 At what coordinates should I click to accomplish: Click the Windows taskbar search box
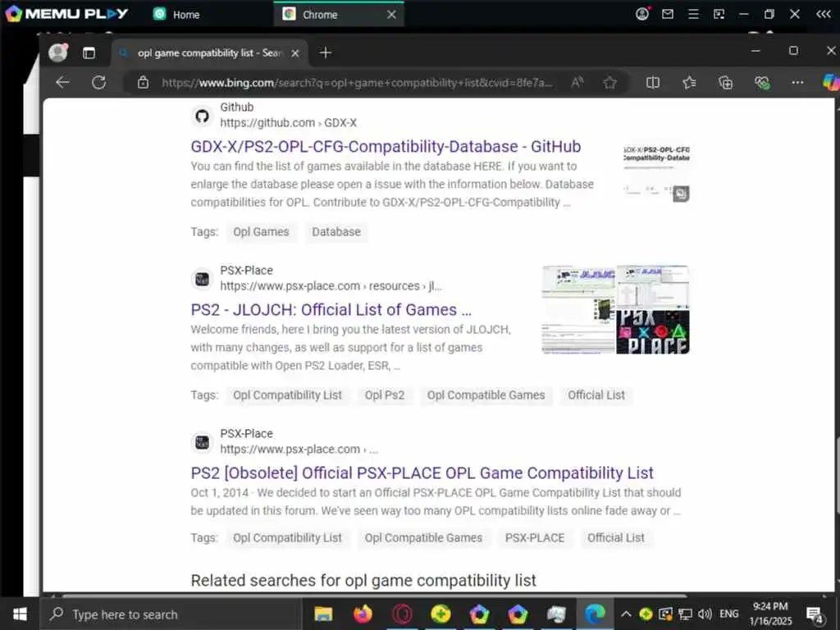pos(171,614)
